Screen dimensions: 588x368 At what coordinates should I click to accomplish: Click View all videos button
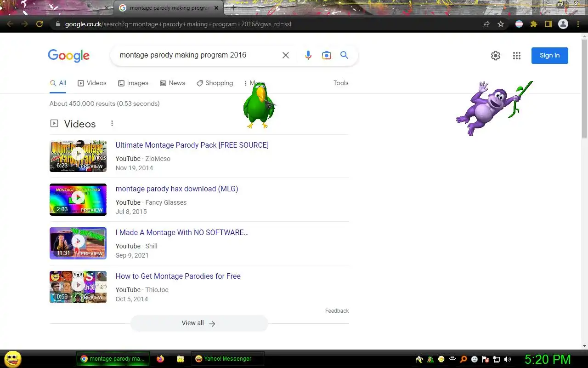click(x=199, y=323)
